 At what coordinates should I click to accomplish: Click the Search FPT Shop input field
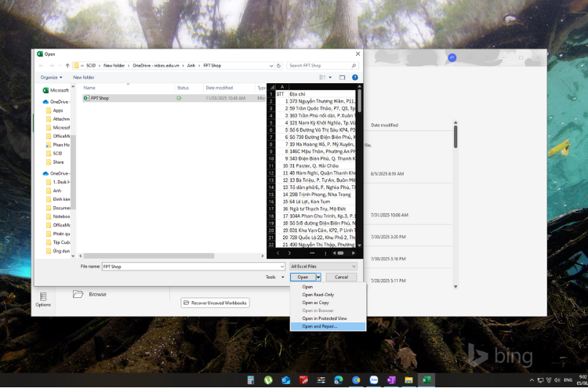pyautogui.click(x=319, y=66)
